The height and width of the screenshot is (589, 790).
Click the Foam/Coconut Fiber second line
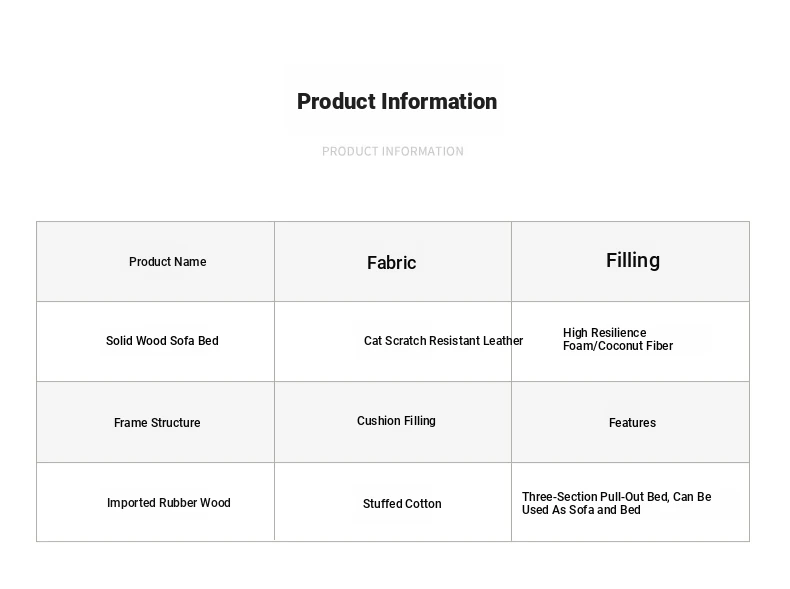[x=618, y=346]
